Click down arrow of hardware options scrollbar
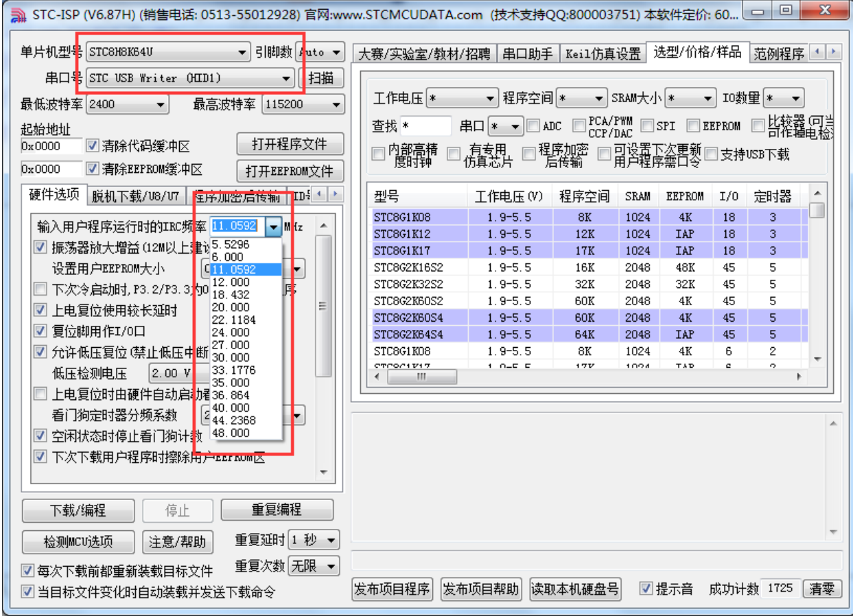Screen dimensions: 853x616 tap(323, 473)
